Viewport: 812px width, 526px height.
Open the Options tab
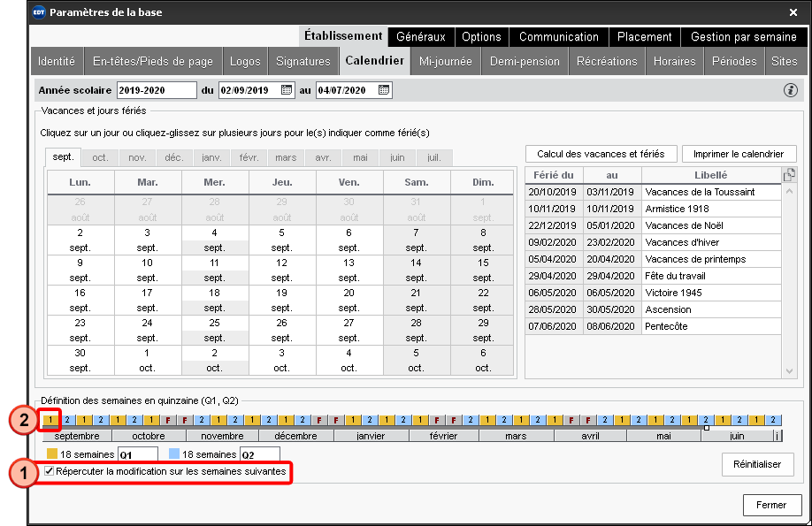click(481, 37)
